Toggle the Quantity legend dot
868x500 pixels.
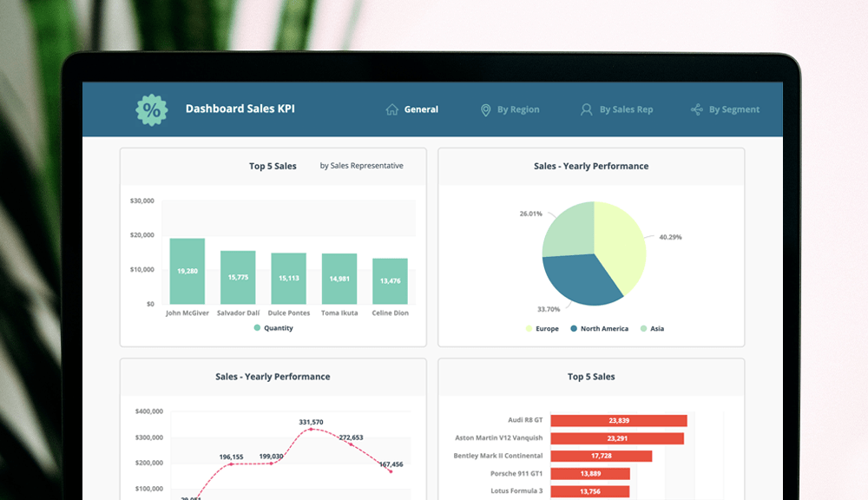click(x=257, y=328)
